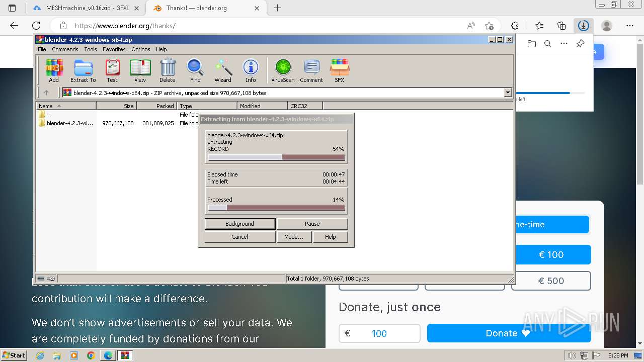Pause the extraction
The height and width of the screenshot is (362, 644).
[x=312, y=224]
